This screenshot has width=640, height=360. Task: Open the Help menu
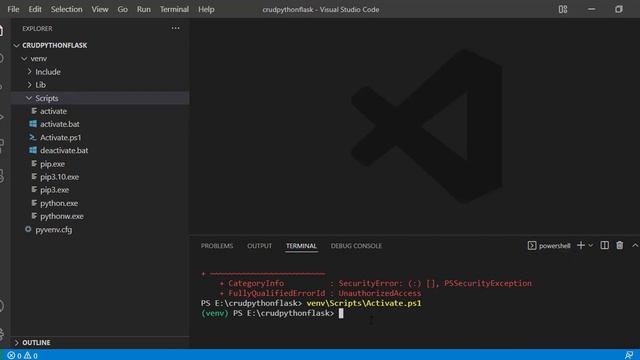point(206,9)
